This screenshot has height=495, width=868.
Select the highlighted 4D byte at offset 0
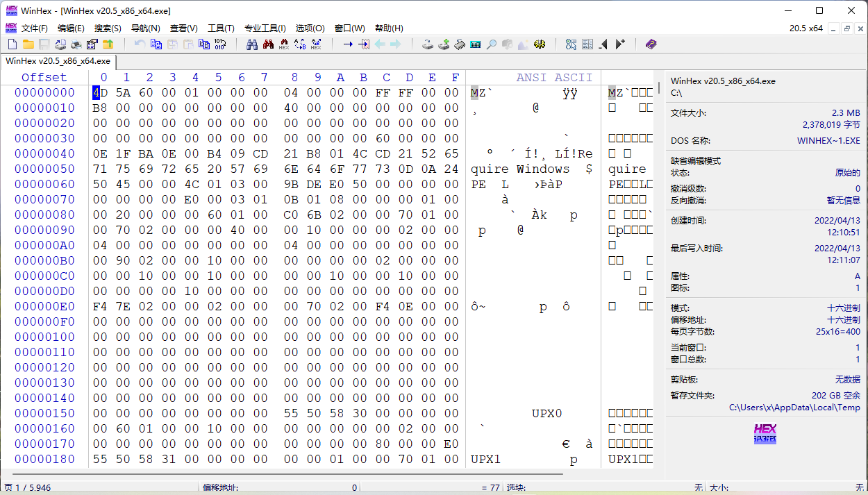point(101,92)
